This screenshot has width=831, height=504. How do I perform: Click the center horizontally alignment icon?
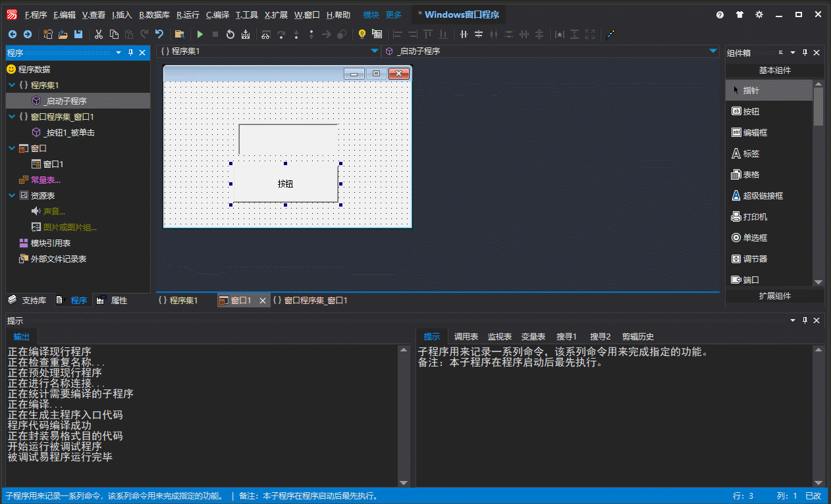[464, 34]
